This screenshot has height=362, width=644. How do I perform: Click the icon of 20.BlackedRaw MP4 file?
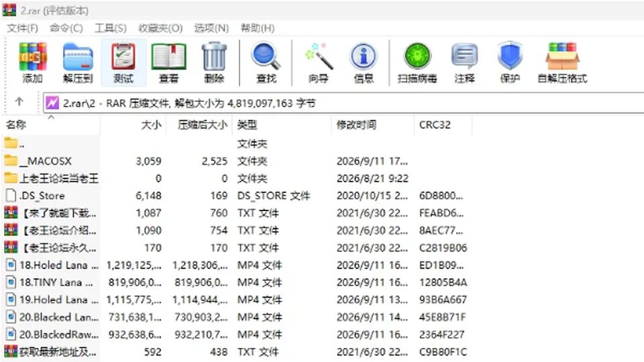pos(11,334)
